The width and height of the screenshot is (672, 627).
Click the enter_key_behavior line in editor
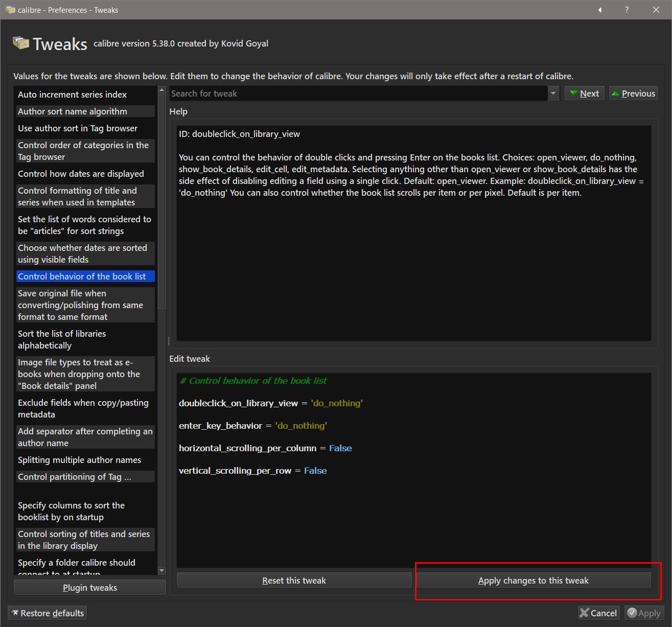click(x=253, y=426)
